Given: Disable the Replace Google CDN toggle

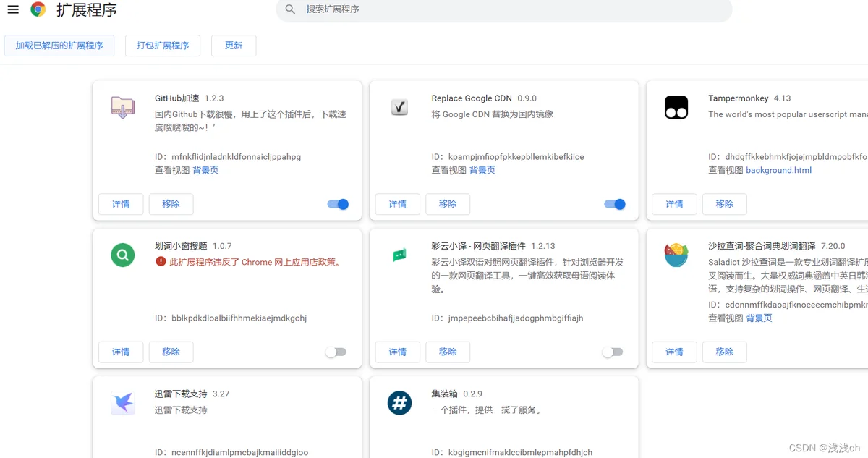Looking at the screenshot, I should tap(615, 204).
